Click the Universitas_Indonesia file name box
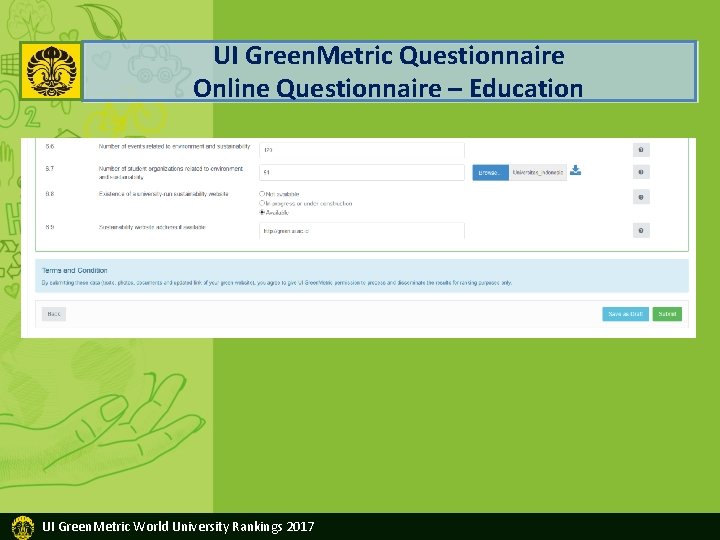 [x=538, y=173]
